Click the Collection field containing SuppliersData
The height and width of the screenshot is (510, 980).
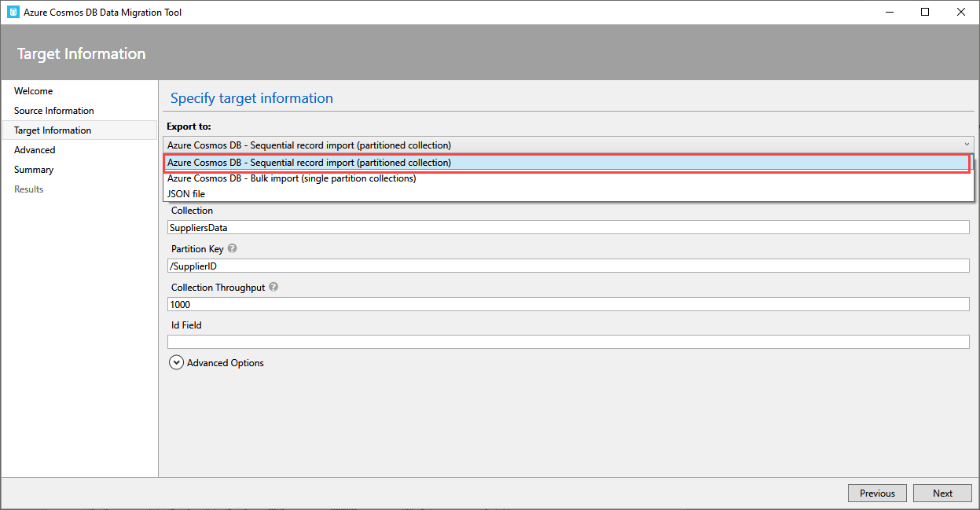coord(568,228)
